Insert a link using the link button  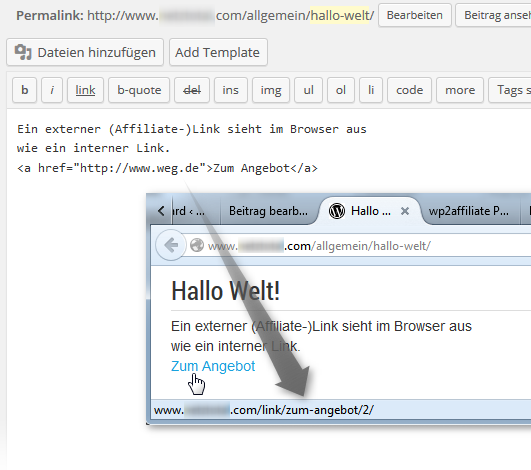[85, 90]
